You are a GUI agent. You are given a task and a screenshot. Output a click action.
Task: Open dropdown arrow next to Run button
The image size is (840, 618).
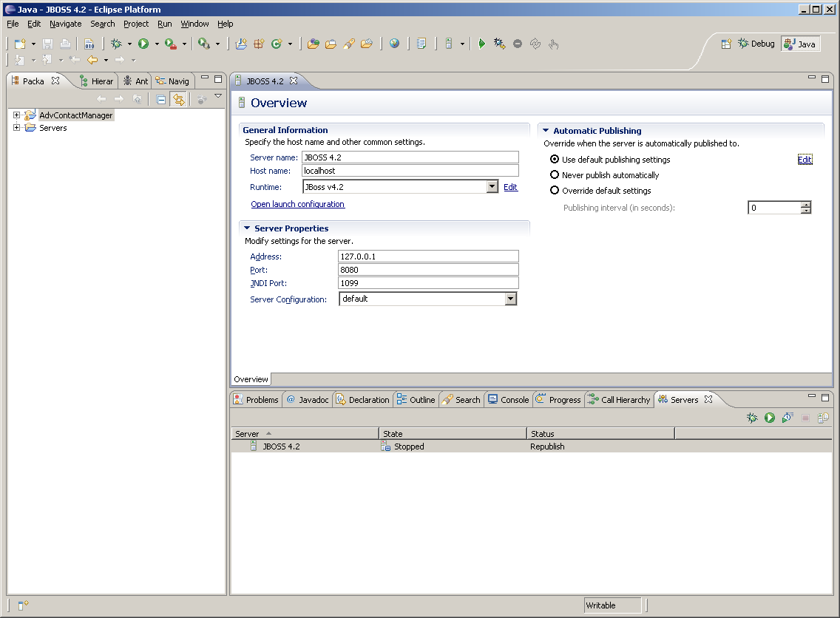coord(157,44)
